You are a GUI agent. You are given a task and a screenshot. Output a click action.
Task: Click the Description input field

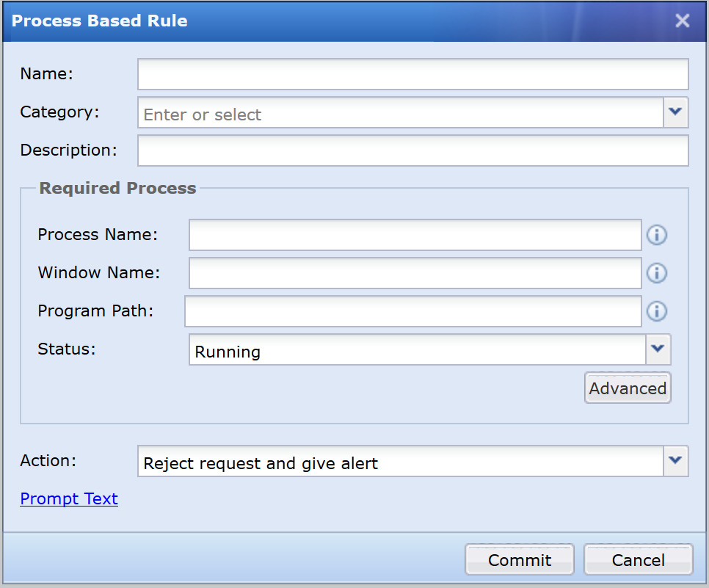412,150
